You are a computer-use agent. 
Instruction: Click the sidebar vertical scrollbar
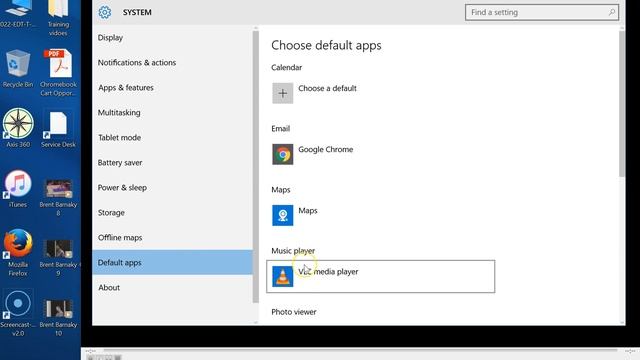(x=256, y=167)
